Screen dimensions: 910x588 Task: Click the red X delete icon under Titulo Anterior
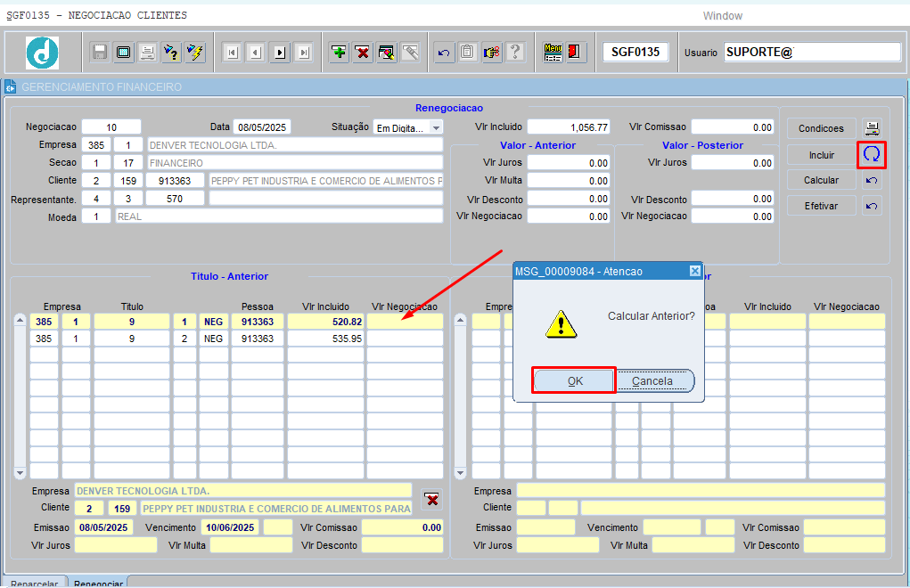(431, 499)
